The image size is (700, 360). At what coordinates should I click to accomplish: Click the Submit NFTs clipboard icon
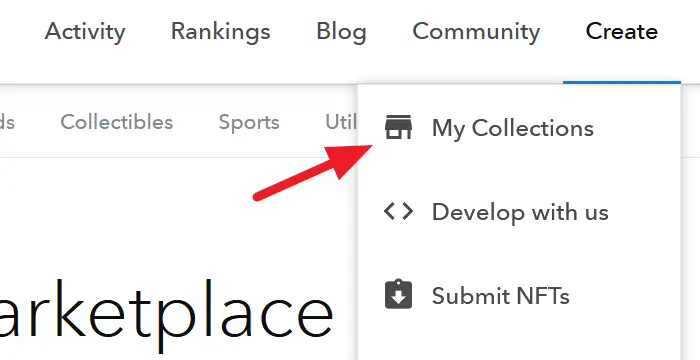coord(398,295)
